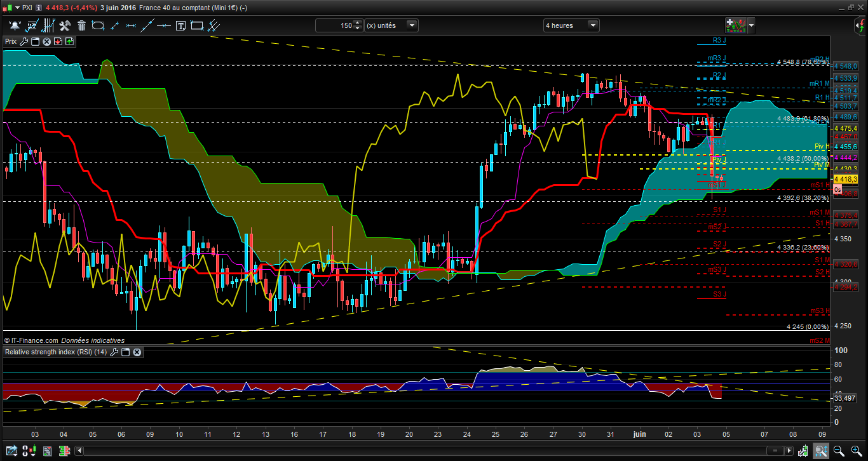Open the PXI instrument dropdown arrow
868x461 pixels.
point(17,8)
